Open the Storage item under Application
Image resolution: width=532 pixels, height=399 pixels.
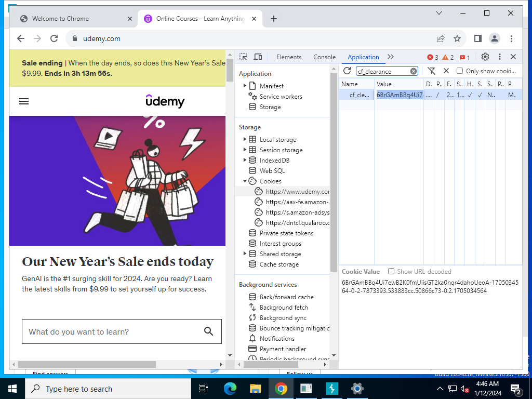(x=270, y=107)
